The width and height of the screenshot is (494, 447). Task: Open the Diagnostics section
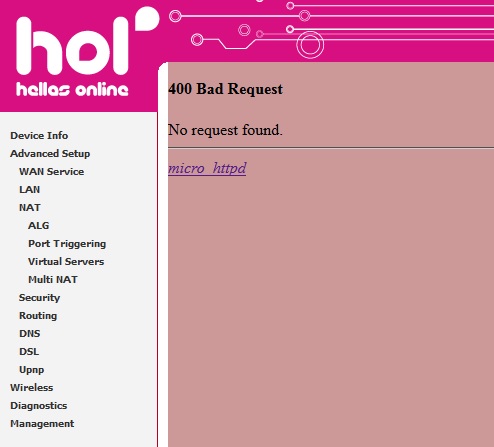(39, 406)
